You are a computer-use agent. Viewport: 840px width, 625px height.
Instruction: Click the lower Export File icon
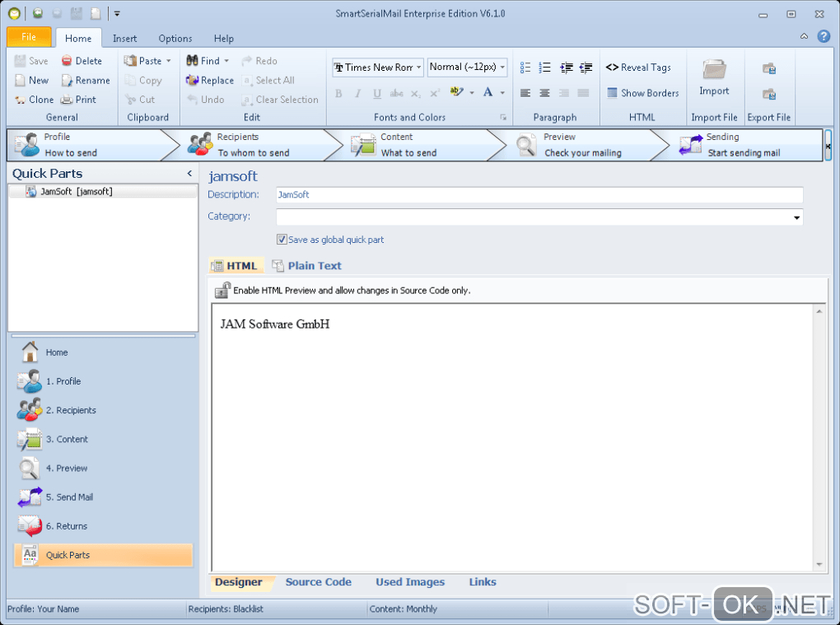tap(769, 94)
